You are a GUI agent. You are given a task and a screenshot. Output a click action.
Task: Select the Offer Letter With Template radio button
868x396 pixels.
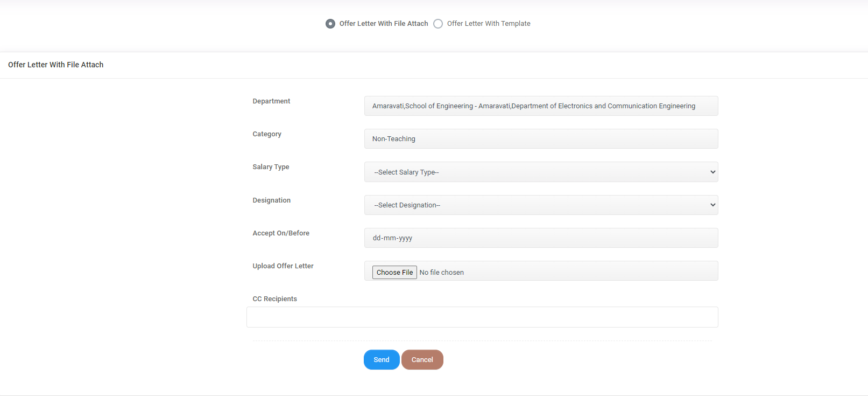pyautogui.click(x=438, y=24)
